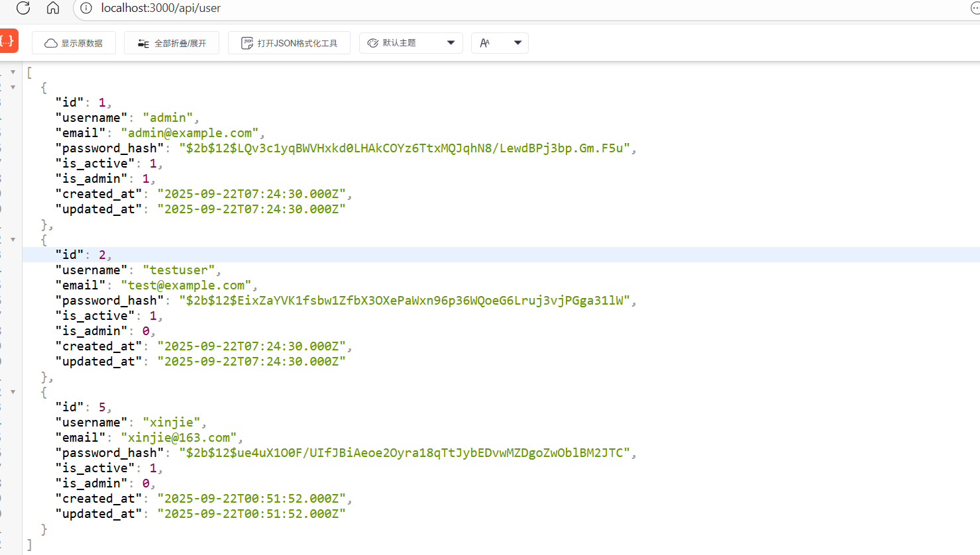Collapse the xinjie user object
Viewport: 980px width, 555px height.
[13, 392]
